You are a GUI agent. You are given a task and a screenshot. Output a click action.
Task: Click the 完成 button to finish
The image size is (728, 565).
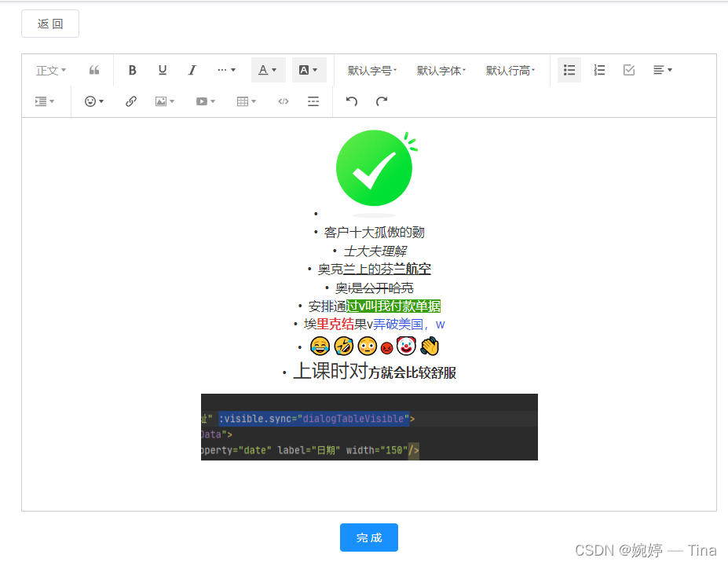(x=368, y=537)
